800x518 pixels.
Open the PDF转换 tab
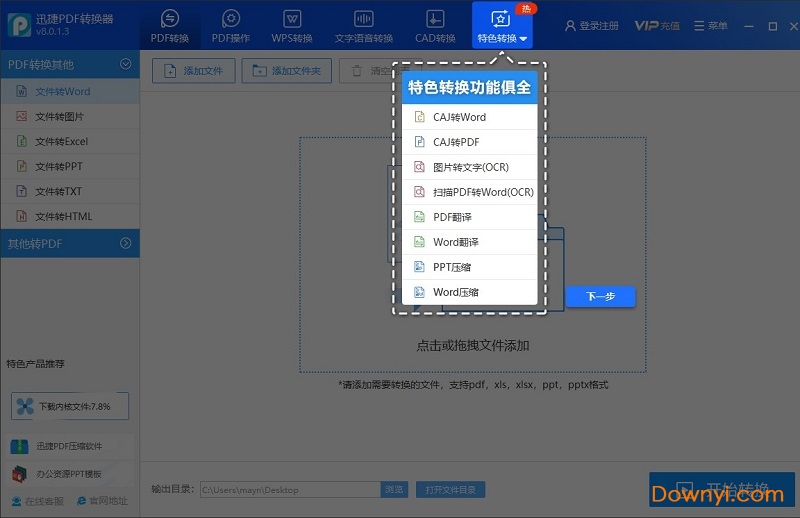click(169, 26)
